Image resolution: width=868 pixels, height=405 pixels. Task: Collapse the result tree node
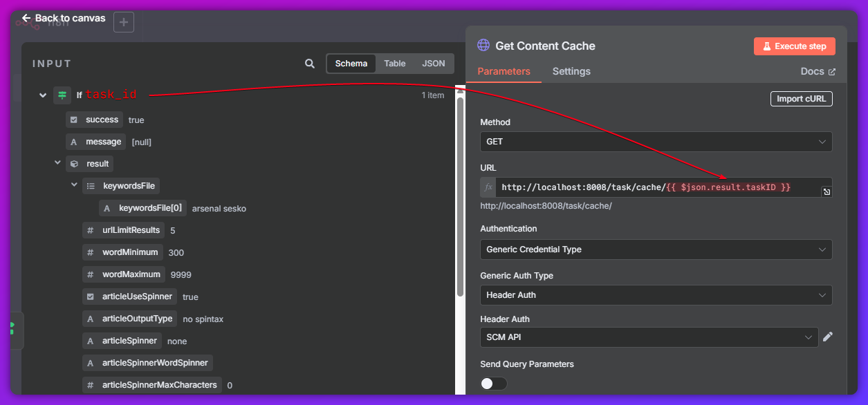58,163
